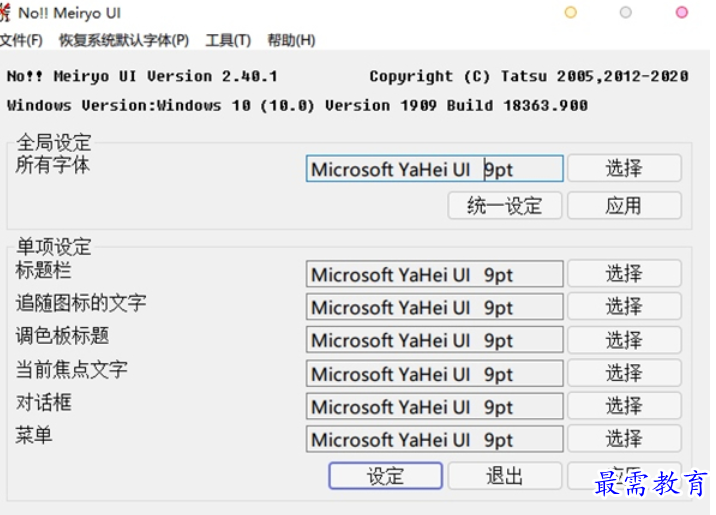This screenshot has height=515, width=716.
Task: Open the 恢复系统默认字体(P) menu
Action: coord(124,40)
